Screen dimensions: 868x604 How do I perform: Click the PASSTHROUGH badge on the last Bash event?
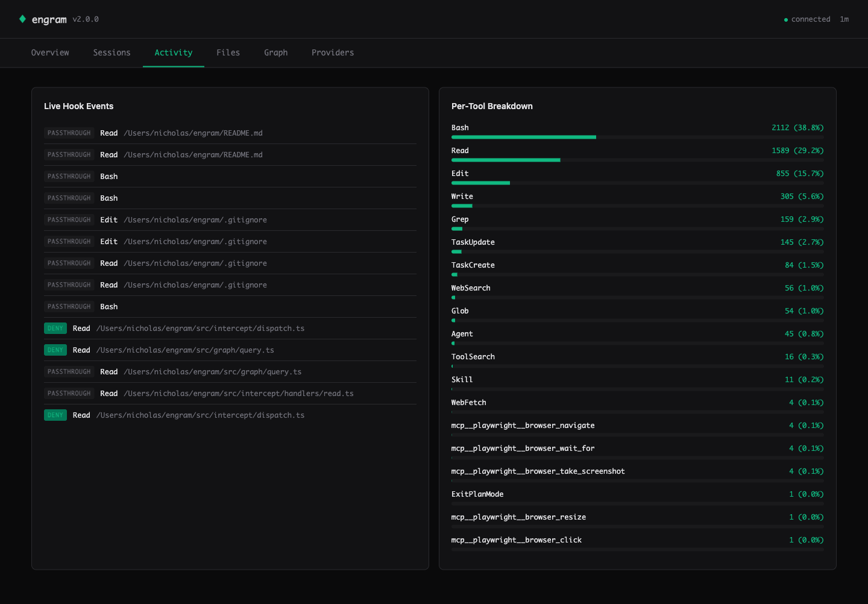(x=69, y=306)
